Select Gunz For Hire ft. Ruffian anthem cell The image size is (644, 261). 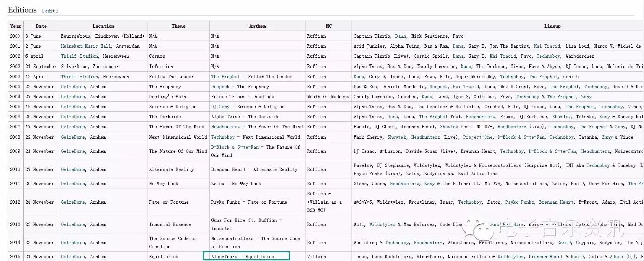(258, 225)
